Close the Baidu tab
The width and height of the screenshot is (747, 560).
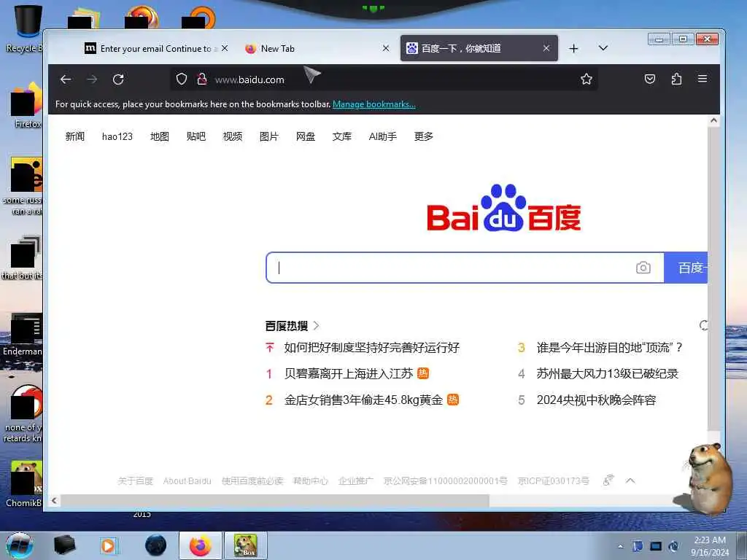pyautogui.click(x=546, y=48)
